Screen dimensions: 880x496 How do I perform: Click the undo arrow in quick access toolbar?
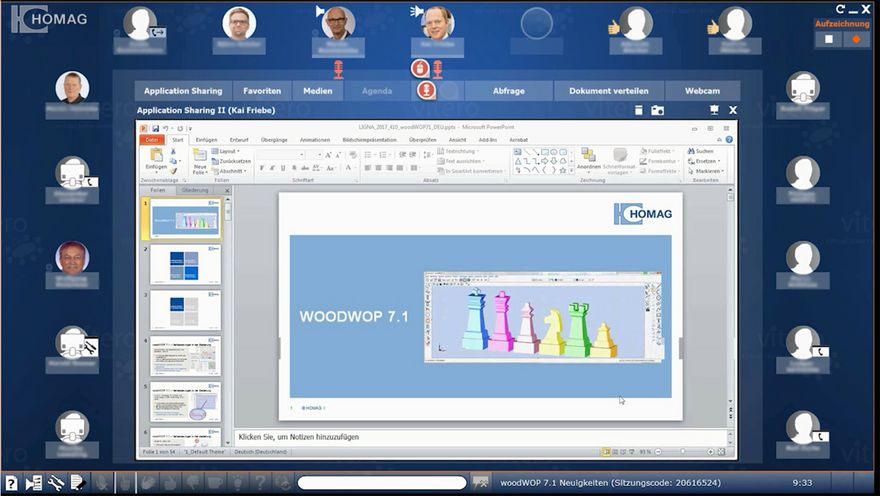[x=166, y=128]
